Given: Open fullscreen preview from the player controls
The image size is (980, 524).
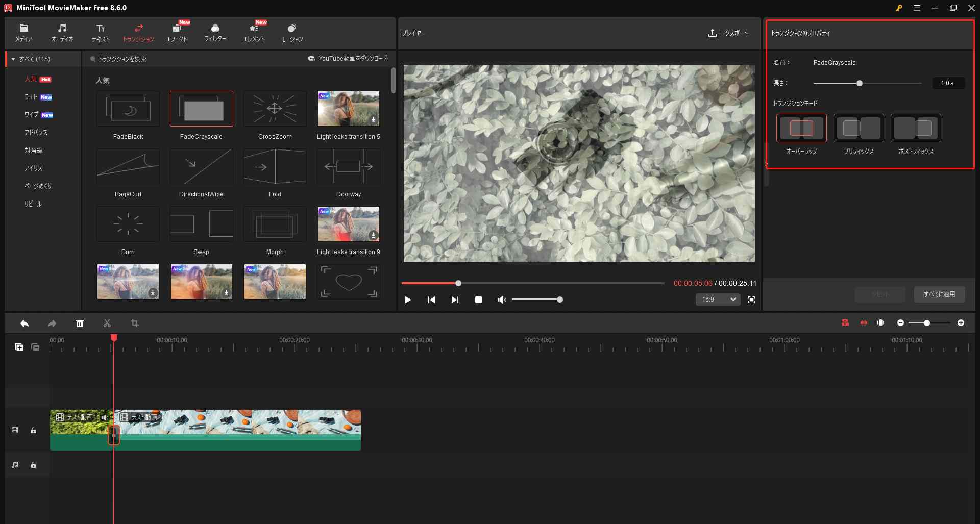Looking at the screenshot, I should click(751, 300).
